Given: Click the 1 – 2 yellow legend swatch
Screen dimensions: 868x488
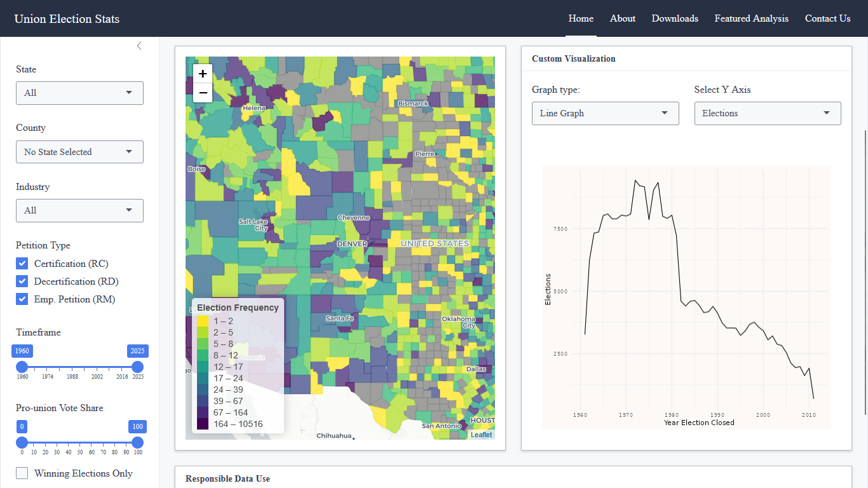Looking at the screenshot, I should coord(203,321).
